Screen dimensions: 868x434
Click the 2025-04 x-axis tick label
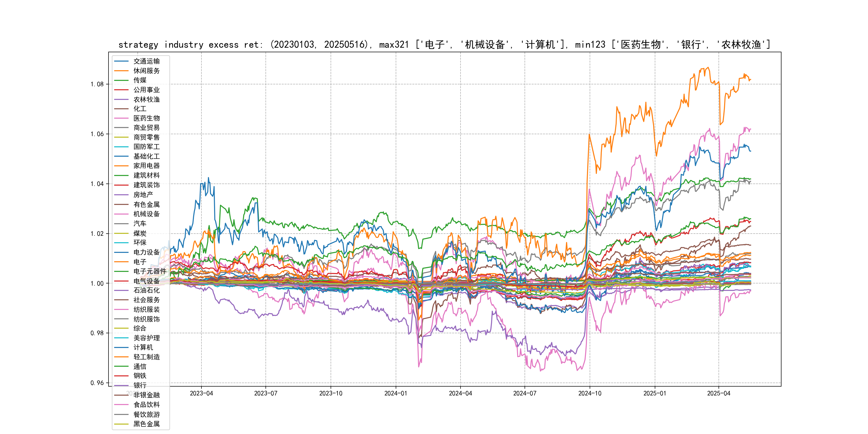[x=719, y=393]
